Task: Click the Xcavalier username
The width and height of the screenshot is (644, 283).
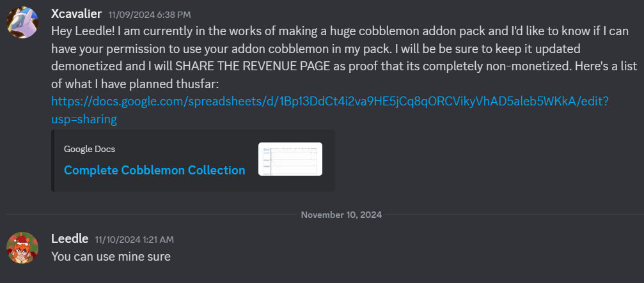Action: click(77, 13)
